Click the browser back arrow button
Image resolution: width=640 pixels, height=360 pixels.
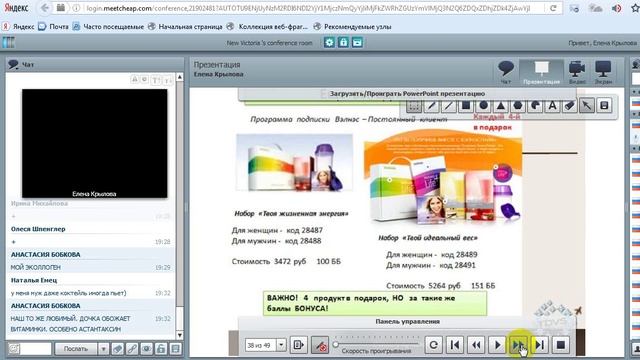click(44, 8)
